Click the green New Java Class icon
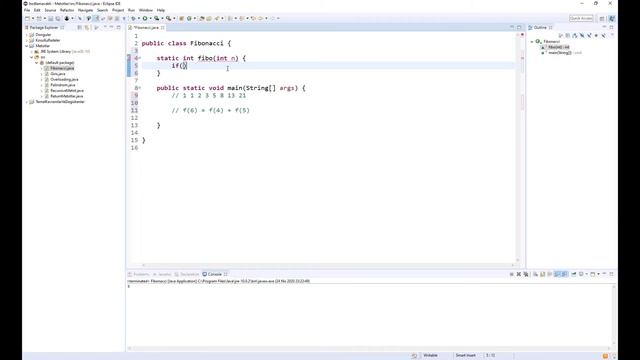This screenshot has width=640, height=360. tap(189, 18)
